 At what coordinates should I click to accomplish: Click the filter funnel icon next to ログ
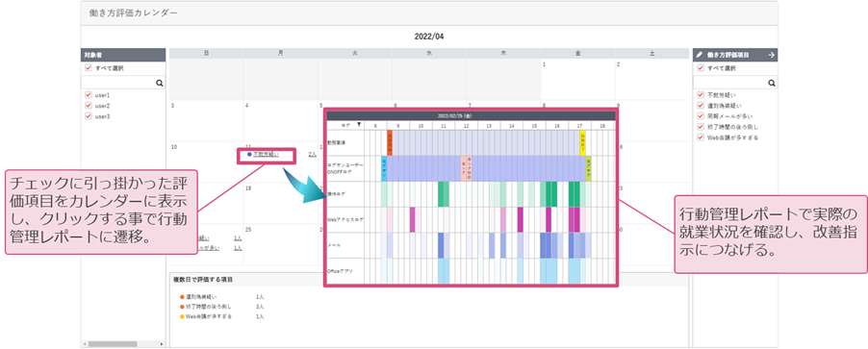pyautogui.click(x=359, y=124)
